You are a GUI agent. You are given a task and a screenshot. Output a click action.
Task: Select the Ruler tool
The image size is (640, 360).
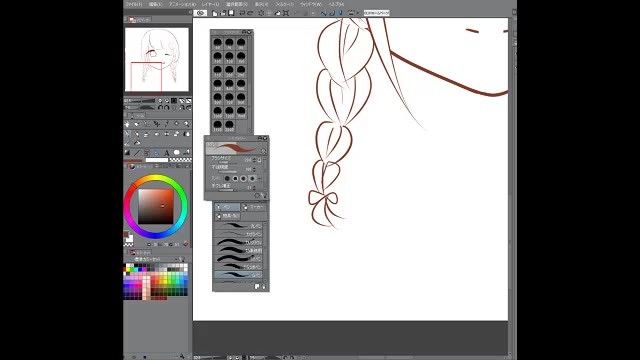pos(157,153)
